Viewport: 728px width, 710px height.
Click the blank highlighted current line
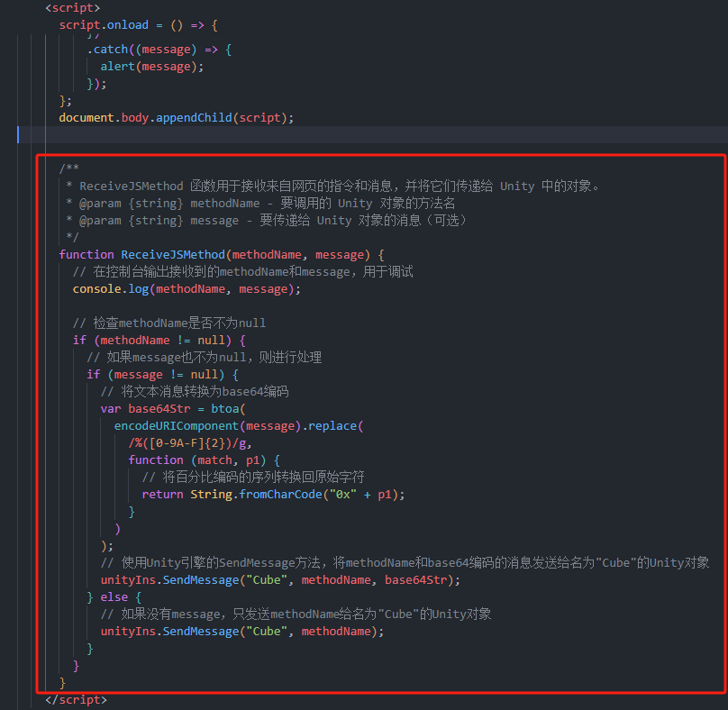click(372, 134)
